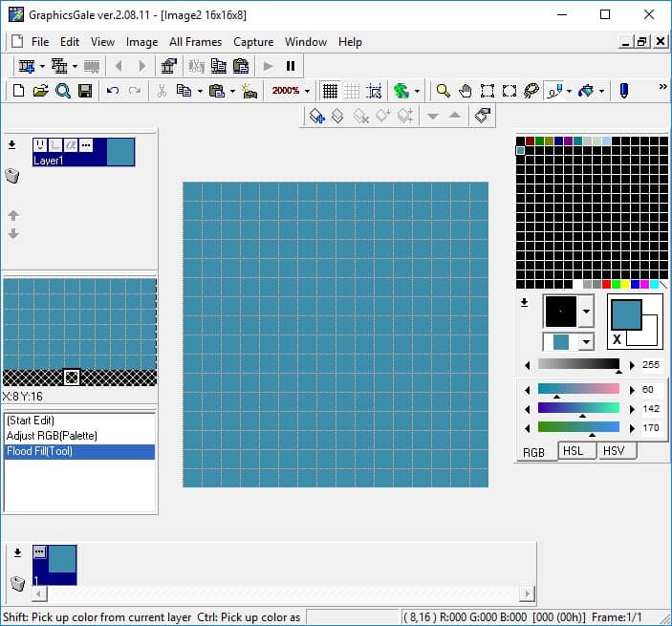The image size is (672, 626).
Task: Swap colors with the X button
Action: coord(617,339)
